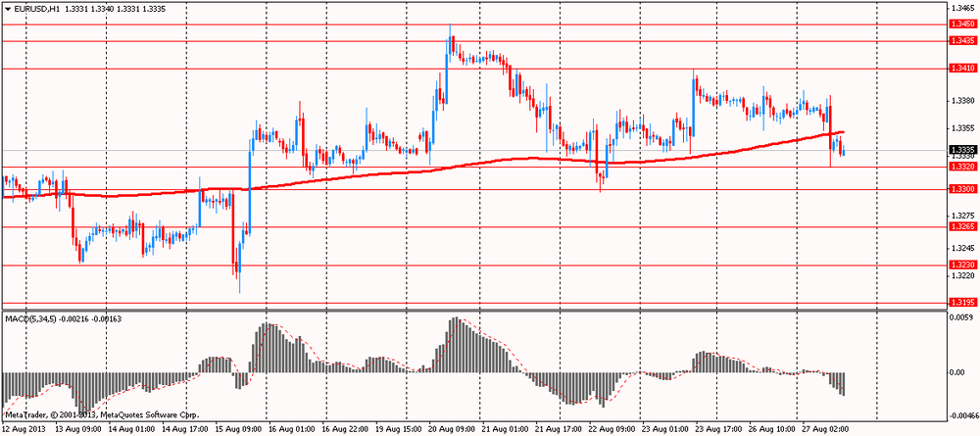Image resolution: width=980 pixels, height=436 pixels.
Task: Click the 1.3380 price scale value
Action: pos(961,101)
